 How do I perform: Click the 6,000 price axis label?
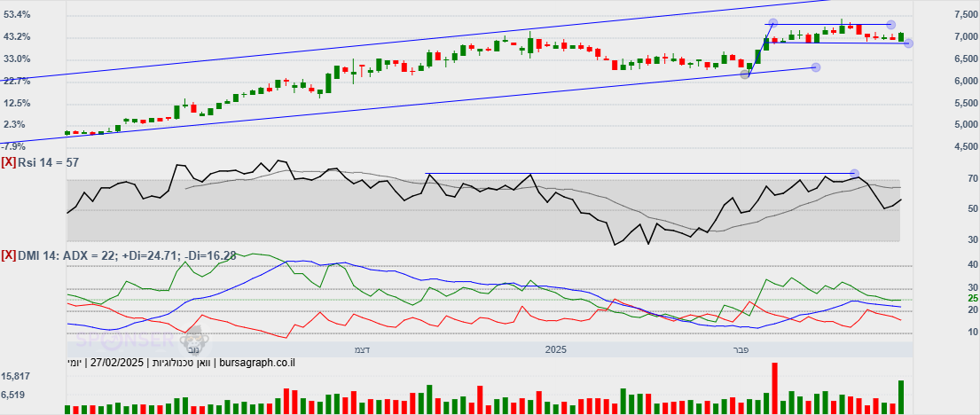tap(966, 81)
